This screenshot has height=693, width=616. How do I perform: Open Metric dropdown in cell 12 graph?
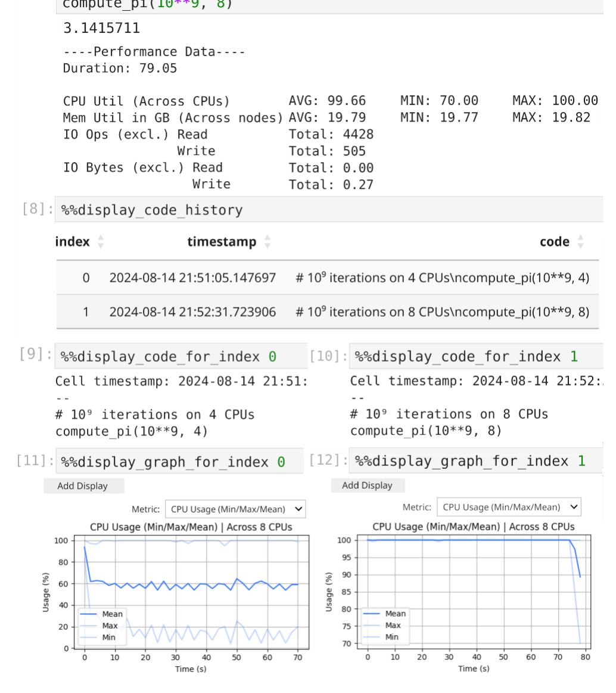point(509,507)
